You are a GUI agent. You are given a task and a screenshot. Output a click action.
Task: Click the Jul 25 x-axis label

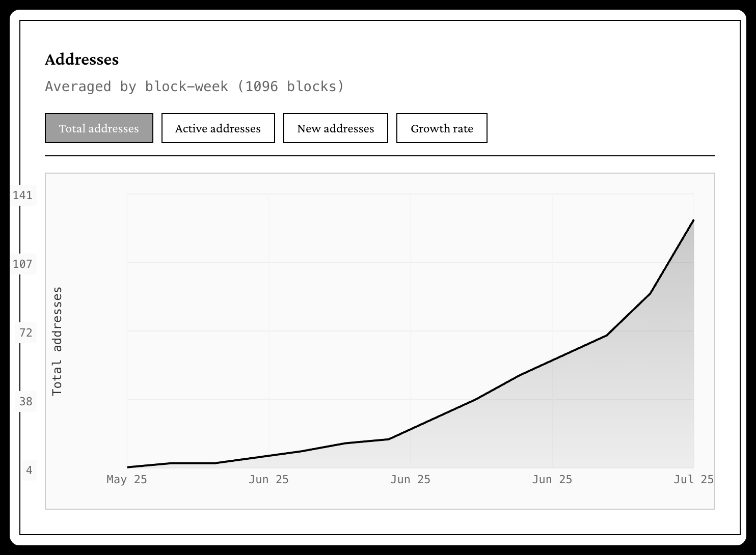point(693,480)
